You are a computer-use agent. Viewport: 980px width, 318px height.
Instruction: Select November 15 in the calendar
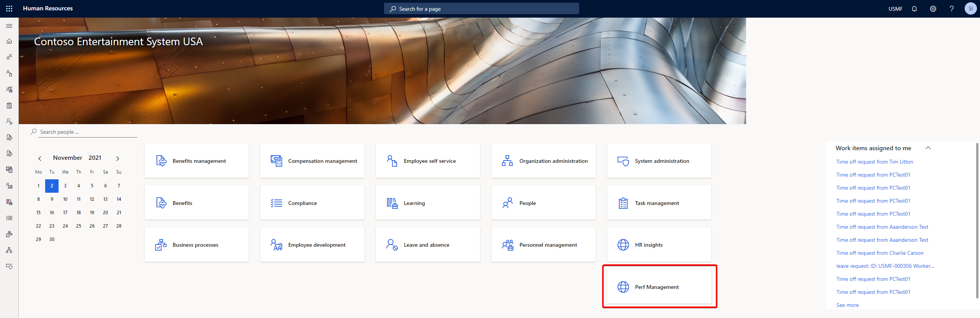pos(38,213)
